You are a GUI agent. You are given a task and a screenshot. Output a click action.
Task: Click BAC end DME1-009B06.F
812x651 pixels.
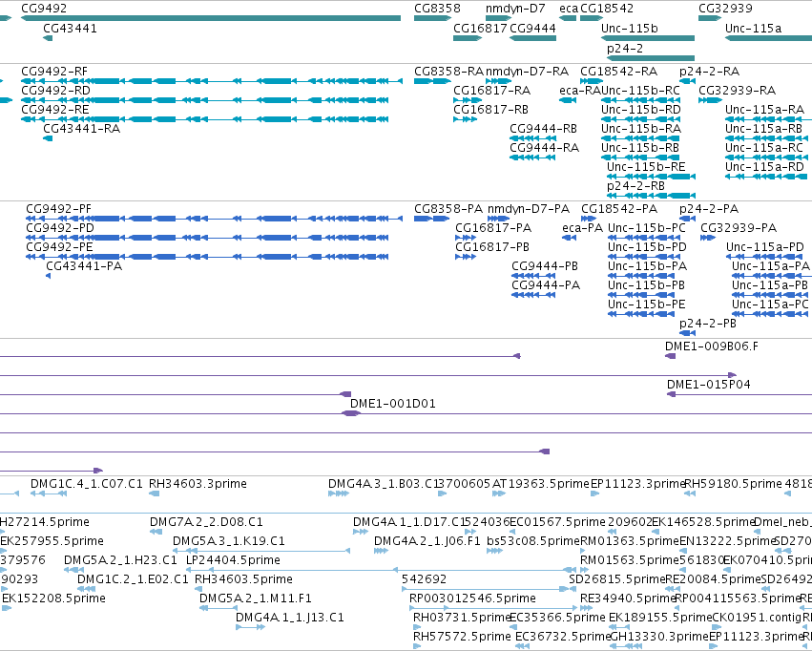click(712, 346)
